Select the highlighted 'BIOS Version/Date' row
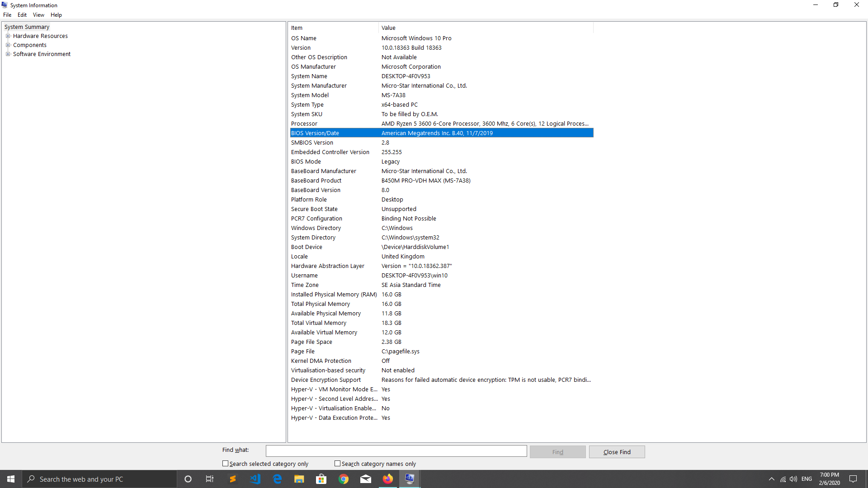Image resolution: width=868 pixels, height=488 pixels. click(x=441, y=133)
